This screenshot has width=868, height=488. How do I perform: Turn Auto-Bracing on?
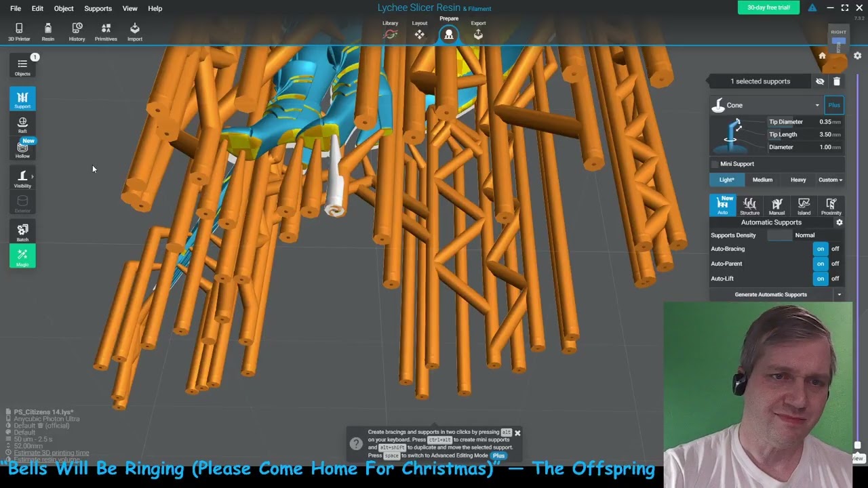pyautogui.click(x=821, y=249)
